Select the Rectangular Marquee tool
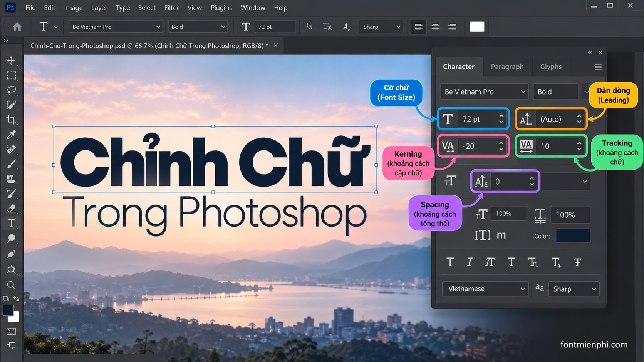 click(x=11, y=75)
